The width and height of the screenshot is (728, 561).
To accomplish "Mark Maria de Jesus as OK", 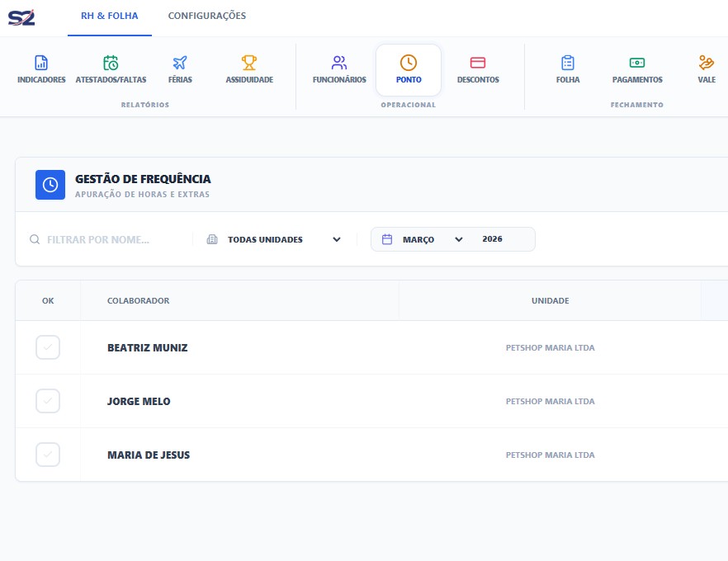I will tap(48, 455).
